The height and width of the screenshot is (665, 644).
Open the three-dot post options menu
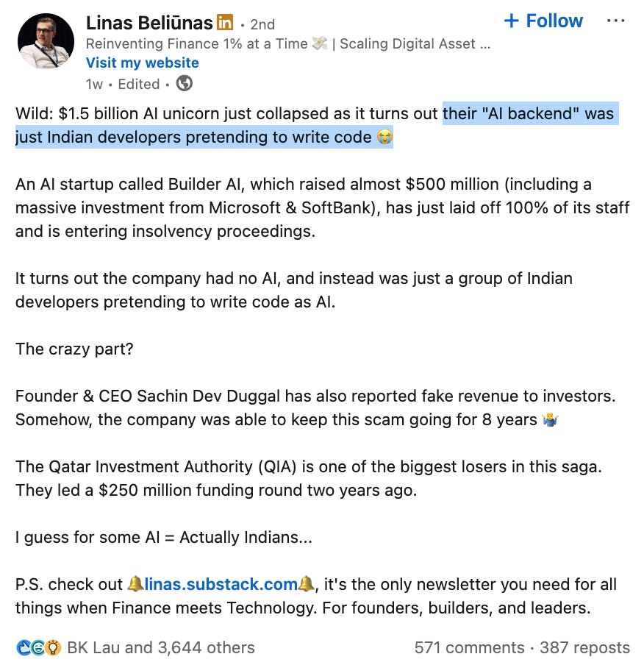coord(615,21)
